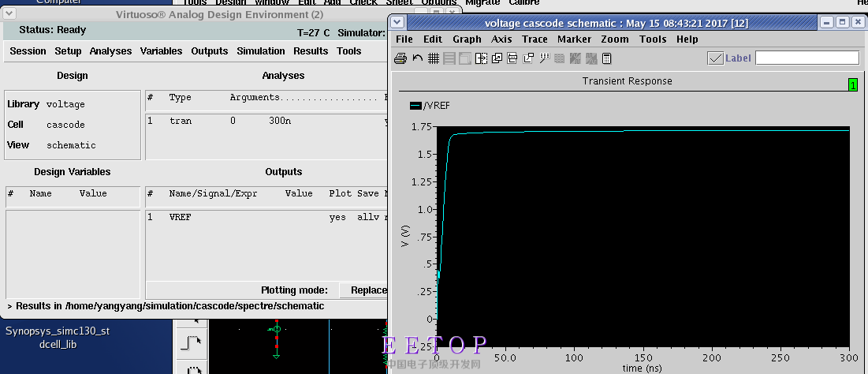Viewport: 868px width, 374px height.
Task: Click 'yes' in the VREF Plot column
Action: tap(337, 217)
